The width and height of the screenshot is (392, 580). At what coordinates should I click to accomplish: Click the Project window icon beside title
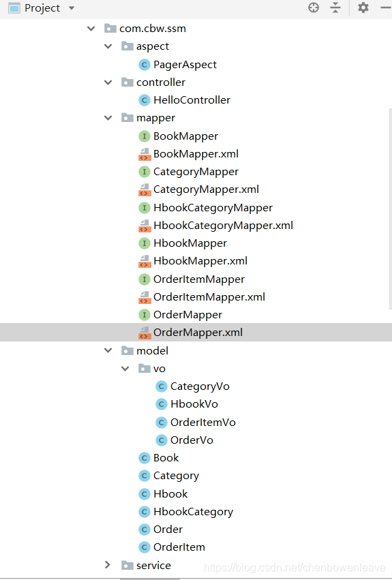click(14, 7)
